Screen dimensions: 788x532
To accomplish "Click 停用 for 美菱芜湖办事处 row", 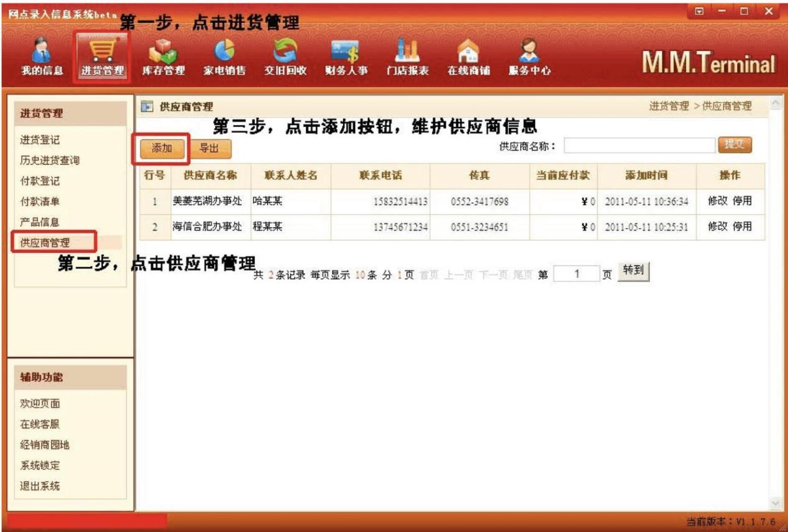I will (x=743, y=201).
